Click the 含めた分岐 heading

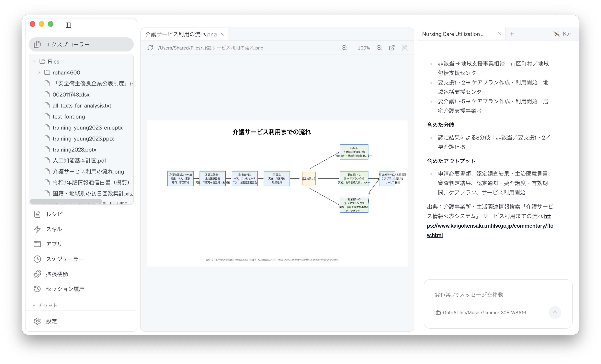click(x=440, y=125)
